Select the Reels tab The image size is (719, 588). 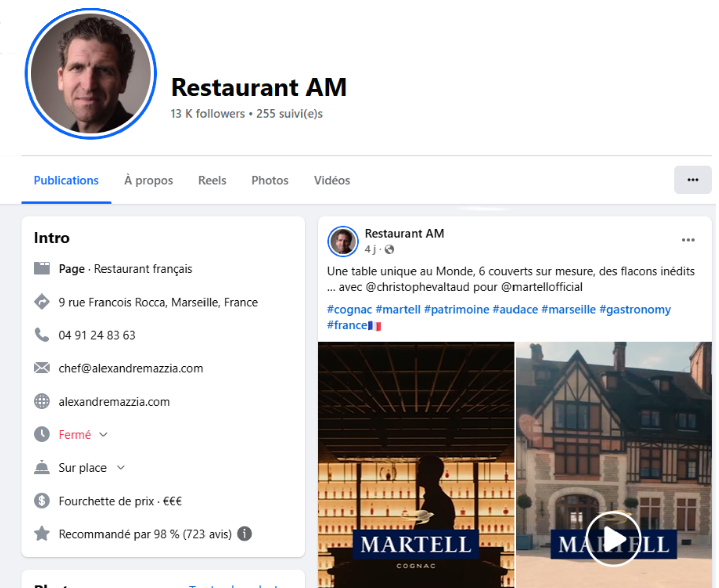212,180
